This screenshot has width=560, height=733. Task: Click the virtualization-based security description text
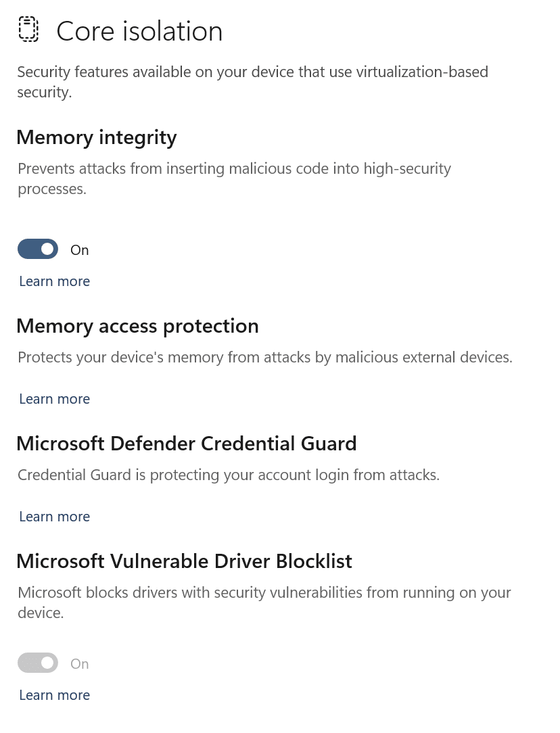253,82
